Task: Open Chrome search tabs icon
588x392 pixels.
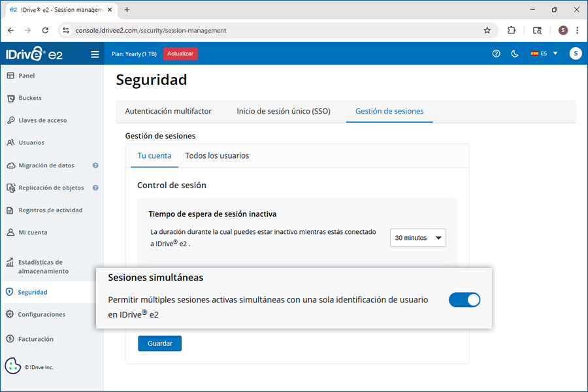Action: click(x=537, y=31)
